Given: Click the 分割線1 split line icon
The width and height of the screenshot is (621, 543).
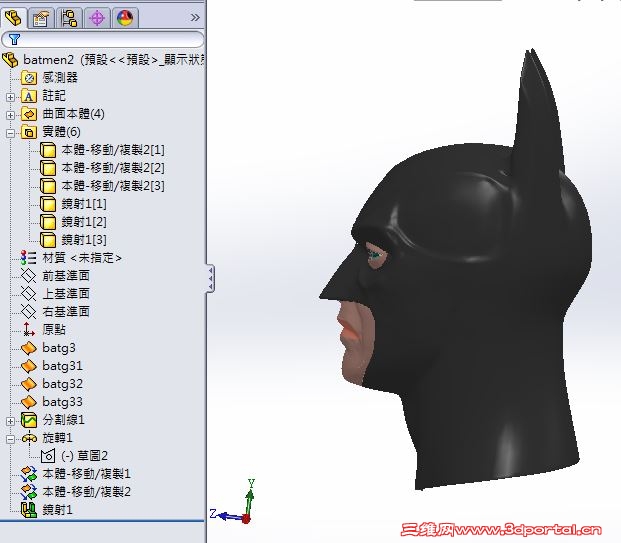Looking at the screenshot, I should (29, 420).
